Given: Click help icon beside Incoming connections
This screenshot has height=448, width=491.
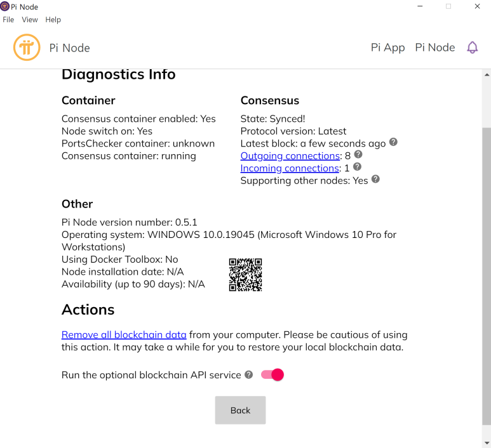Looking at the screenshot, I should click(x=357, y=167).
